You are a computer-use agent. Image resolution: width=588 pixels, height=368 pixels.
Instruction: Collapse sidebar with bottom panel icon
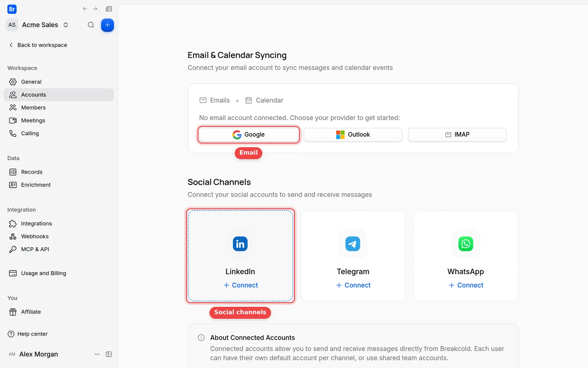click(x=109, y=354)
